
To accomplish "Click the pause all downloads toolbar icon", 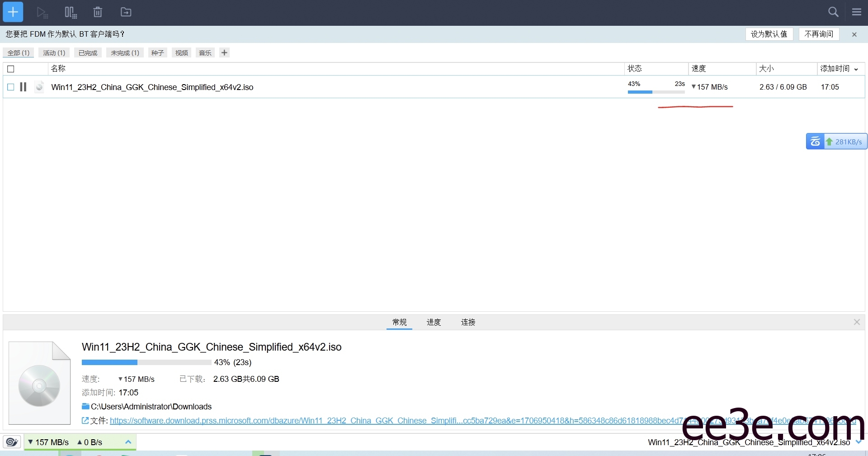I will point(71,12).
